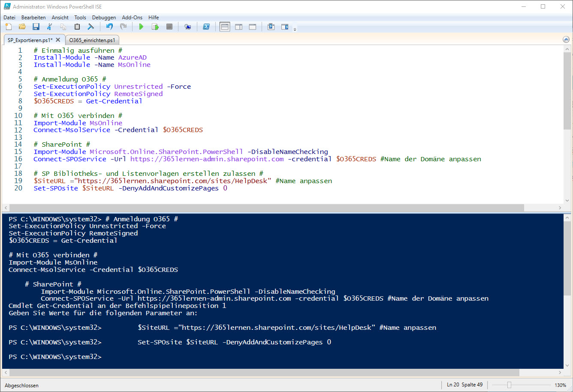Click line number 16 in the gutter

coord(18,159)
